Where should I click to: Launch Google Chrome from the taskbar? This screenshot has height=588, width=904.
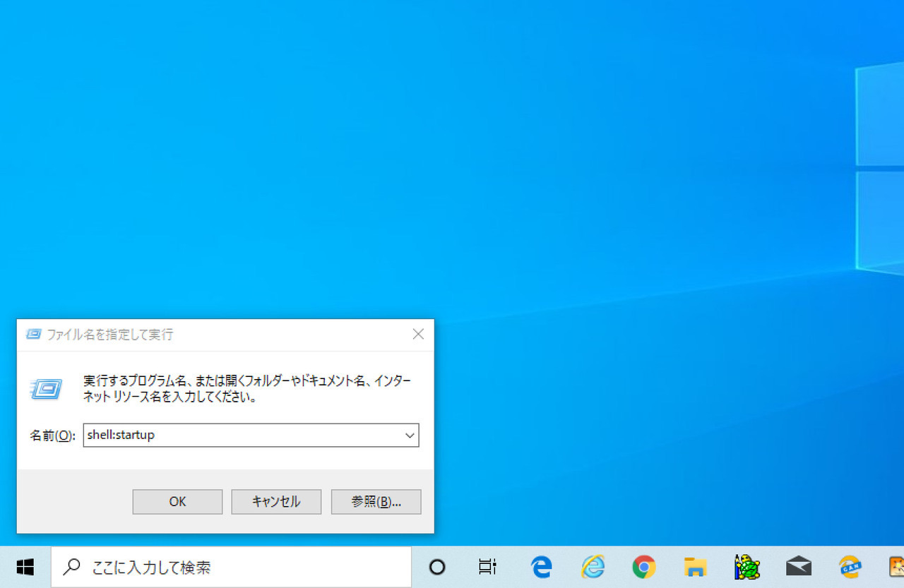pyautogui.click(x=643, y=567)
